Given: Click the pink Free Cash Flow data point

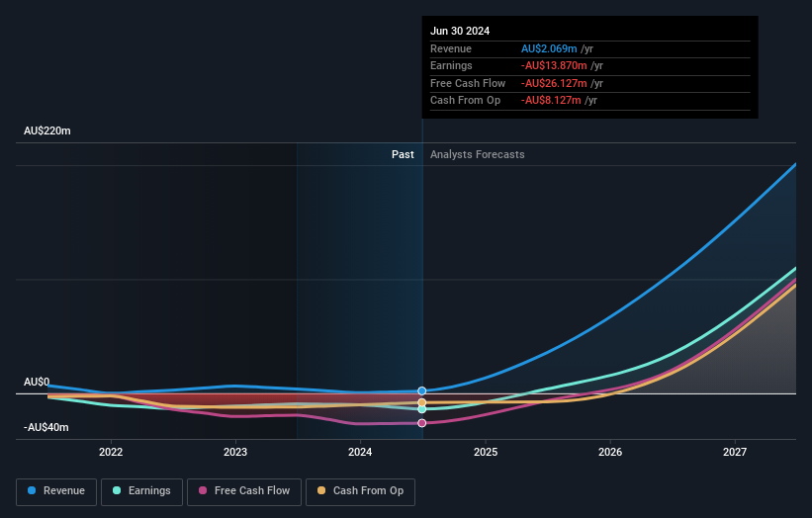Looking at the screenshot, I should [x=422, y=423].
